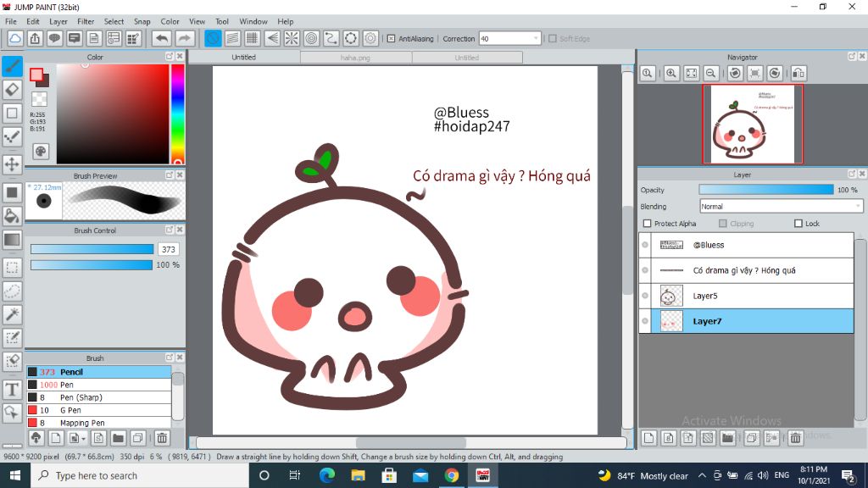Open the Layer menu
Image resolution: width=868 pixels, height=488 pixels.
pyautogui.click(x=58, y=21)
